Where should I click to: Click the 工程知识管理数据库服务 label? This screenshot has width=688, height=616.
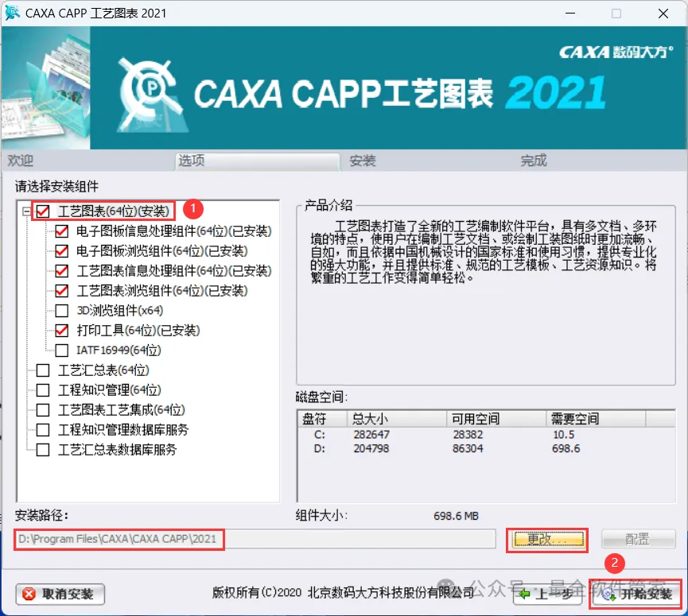[123, 430]
